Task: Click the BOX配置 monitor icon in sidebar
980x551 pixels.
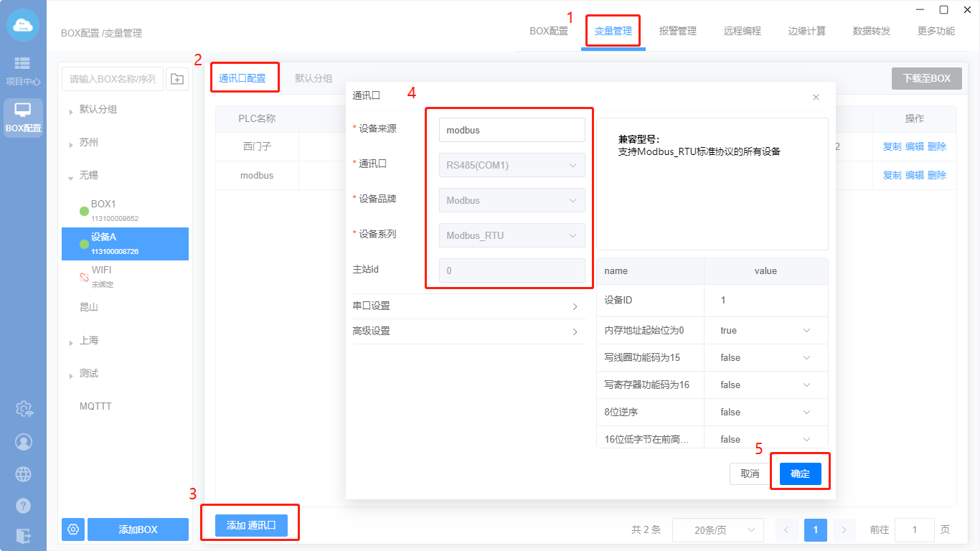Action: tap(23, 117)
